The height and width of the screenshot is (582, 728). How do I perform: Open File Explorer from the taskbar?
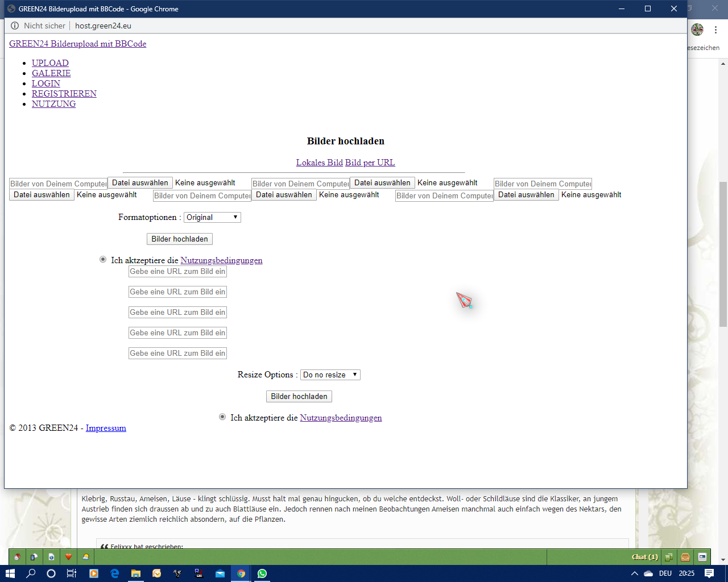click(x=136, y=573)
